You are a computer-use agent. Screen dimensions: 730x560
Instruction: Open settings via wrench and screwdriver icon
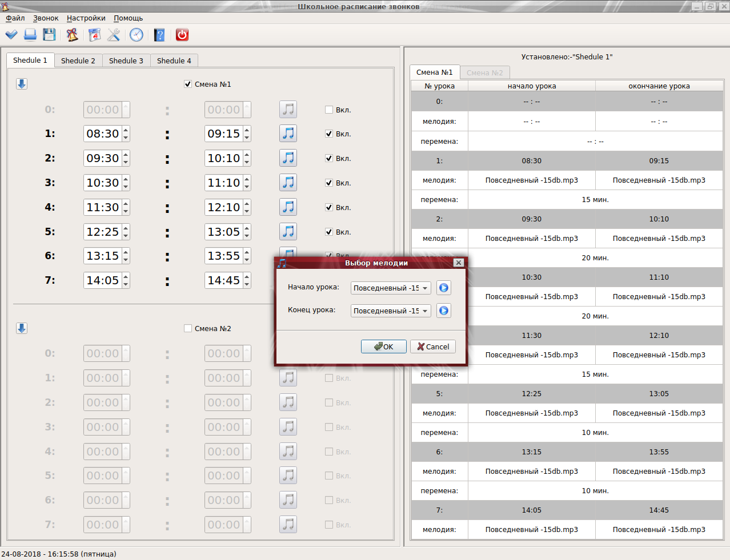tap(114, 35)
